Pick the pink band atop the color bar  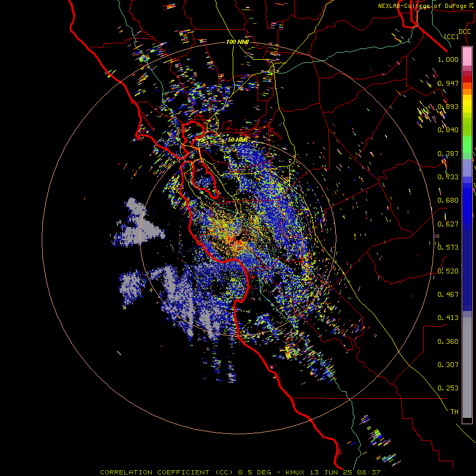pyautogui.click(x=467, y=57)
